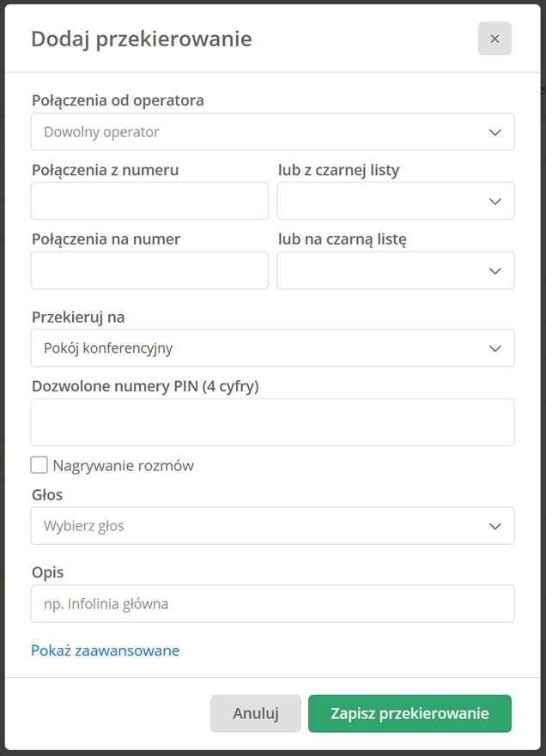Image resolution: width=546 pixels, height=756 pixels.
Task: Click the Anuluj button
Action: click(x=256, y=714)
